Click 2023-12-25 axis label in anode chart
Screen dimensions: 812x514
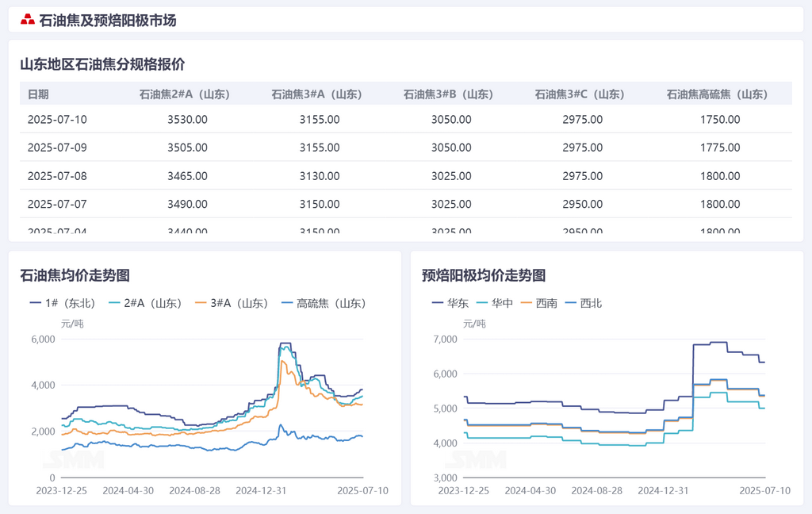coord(463,491)
